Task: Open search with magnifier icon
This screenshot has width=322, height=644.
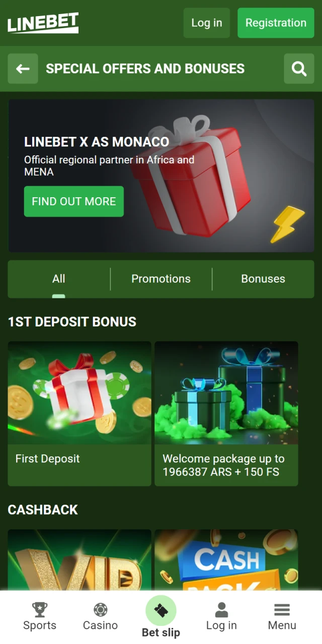Action: tap(299, 69)
